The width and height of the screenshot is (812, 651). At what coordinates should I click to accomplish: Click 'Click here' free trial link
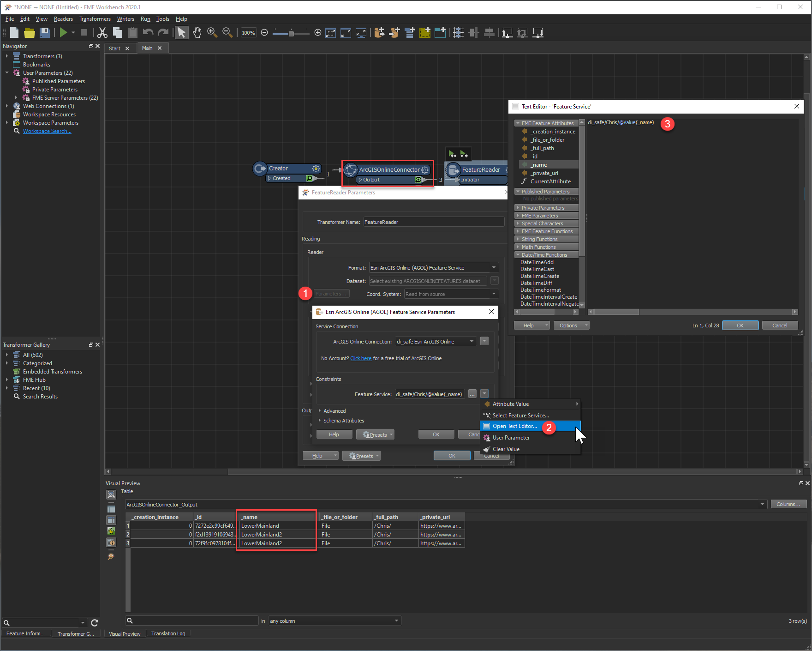coord(361,358)
